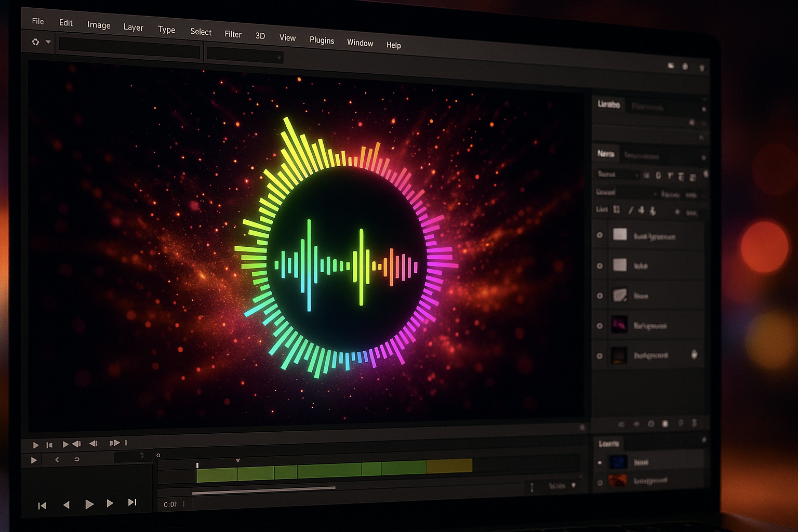This screenshot has width=798, height=532.
Task: Toggle visibility of the bottom locked layer
Action: coord(600,356)
